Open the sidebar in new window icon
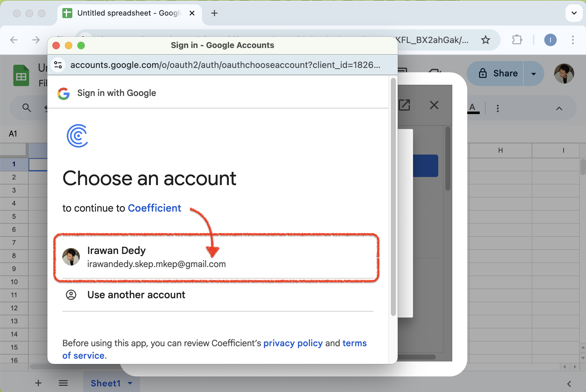Screen dimensions: 586x392 (405, 105)
